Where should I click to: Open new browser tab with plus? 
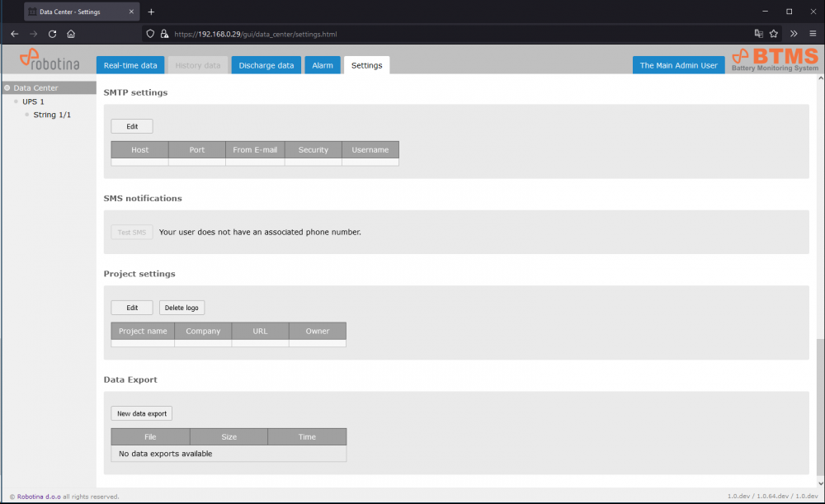[x=151, y=12]
